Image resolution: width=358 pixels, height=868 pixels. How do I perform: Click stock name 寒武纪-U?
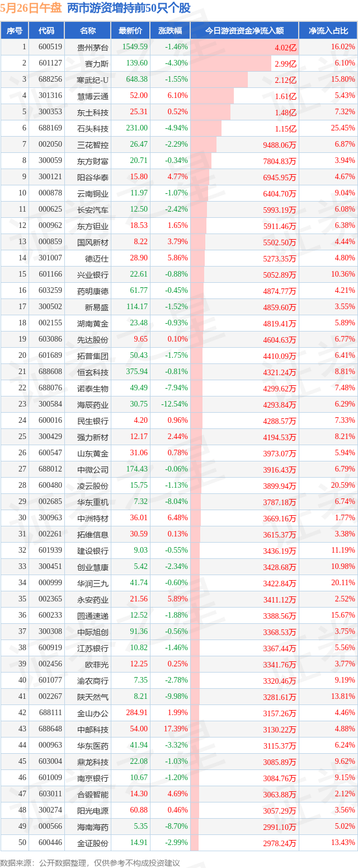click(93, 80)
